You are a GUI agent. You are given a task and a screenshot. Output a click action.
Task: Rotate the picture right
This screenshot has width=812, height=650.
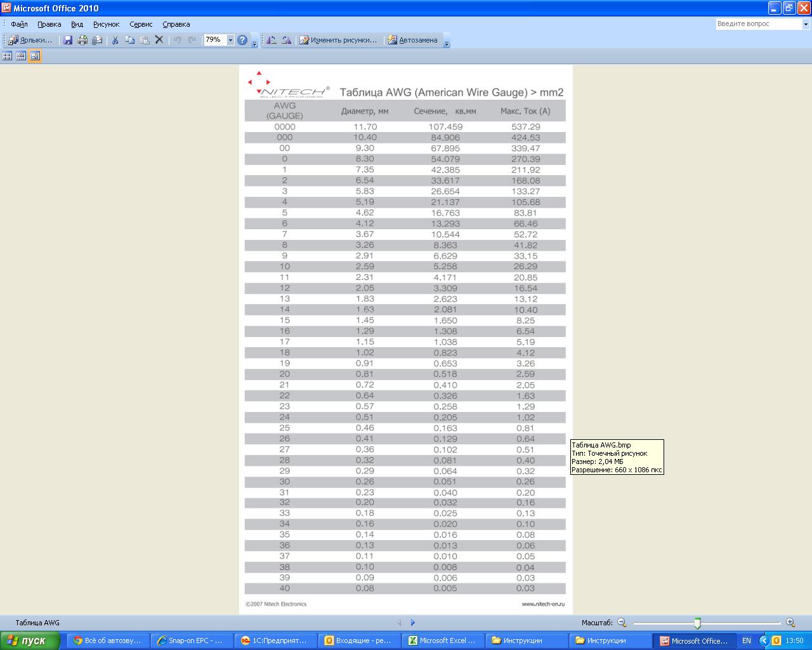click(286, 40)
